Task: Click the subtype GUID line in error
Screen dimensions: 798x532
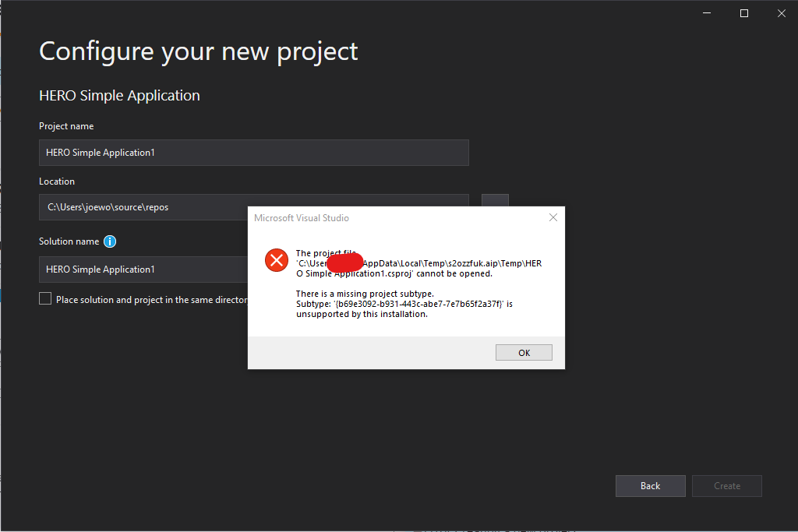Action: pos(404,304)
